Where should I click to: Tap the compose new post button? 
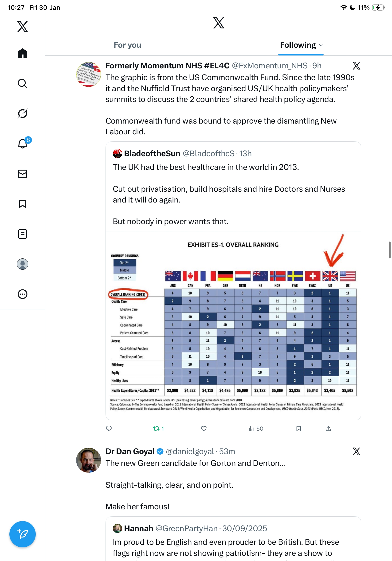(x=23, y=534)
